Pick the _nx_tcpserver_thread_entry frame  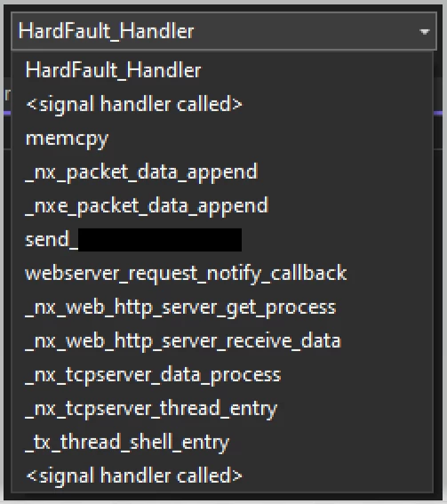(223, 409)
